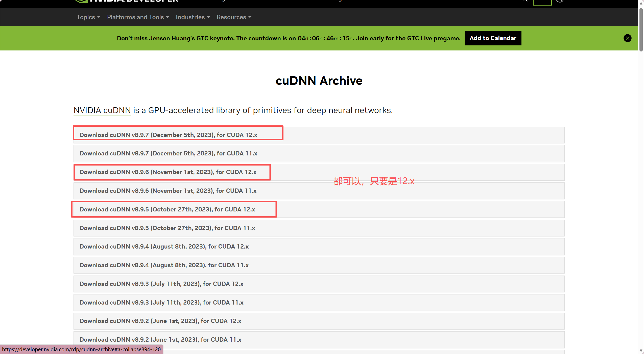The image size is (644, 354).
Task: Expand cuDNN v8.9.5 for CUDA 11.x
Action: click(167, 228)
